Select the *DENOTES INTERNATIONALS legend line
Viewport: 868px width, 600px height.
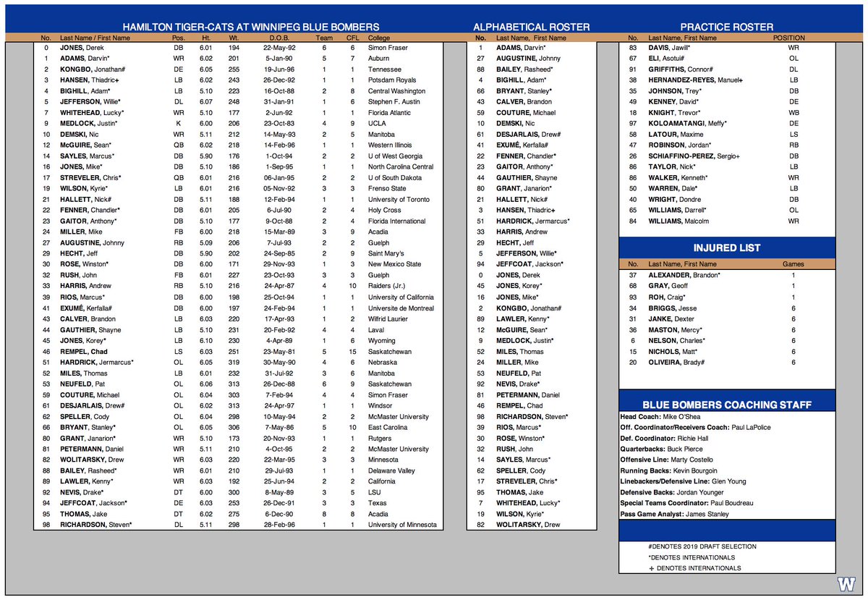click(x=692, y=557)
